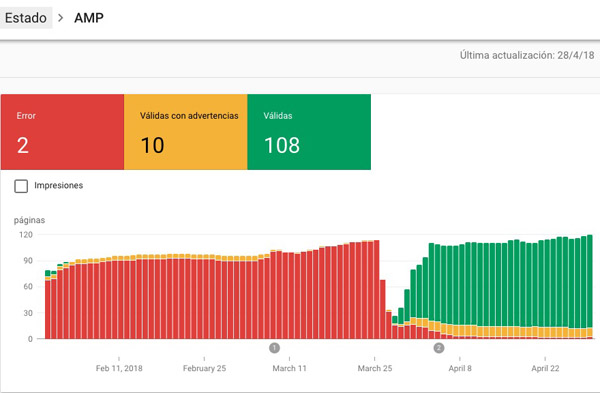Click the Última actualización date text
Screen dimensions: 600x393
tap(527, 55)
